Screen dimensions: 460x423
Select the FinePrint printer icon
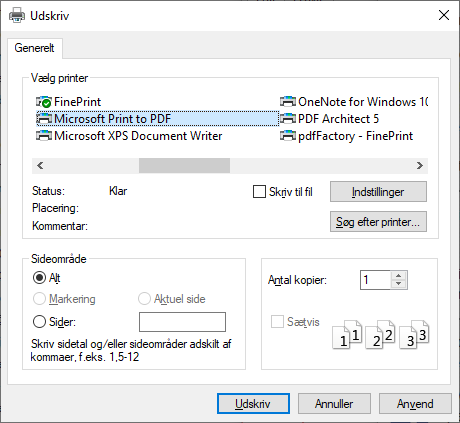(44, 102)
